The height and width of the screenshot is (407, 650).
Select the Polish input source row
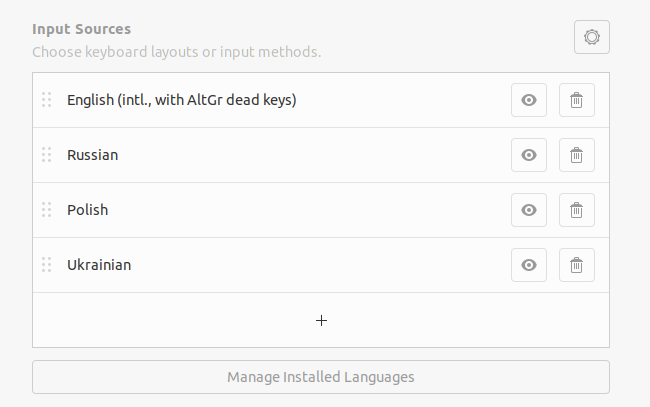(88, 210)
